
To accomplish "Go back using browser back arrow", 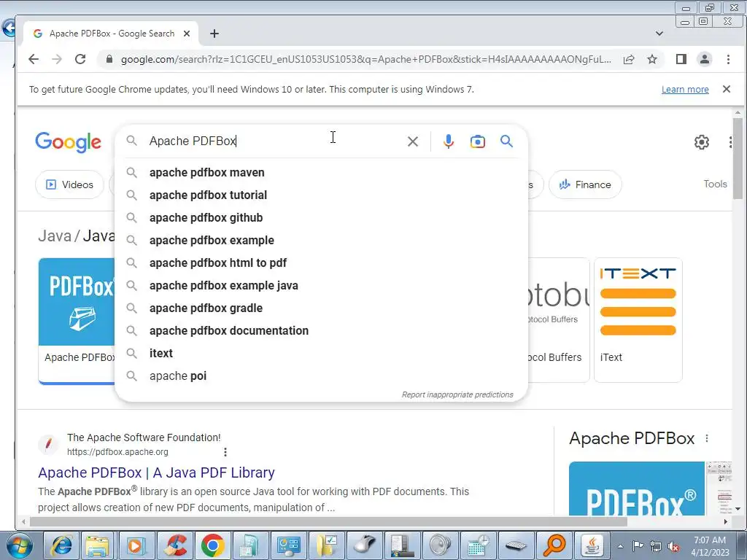I will tap(34, 59).
